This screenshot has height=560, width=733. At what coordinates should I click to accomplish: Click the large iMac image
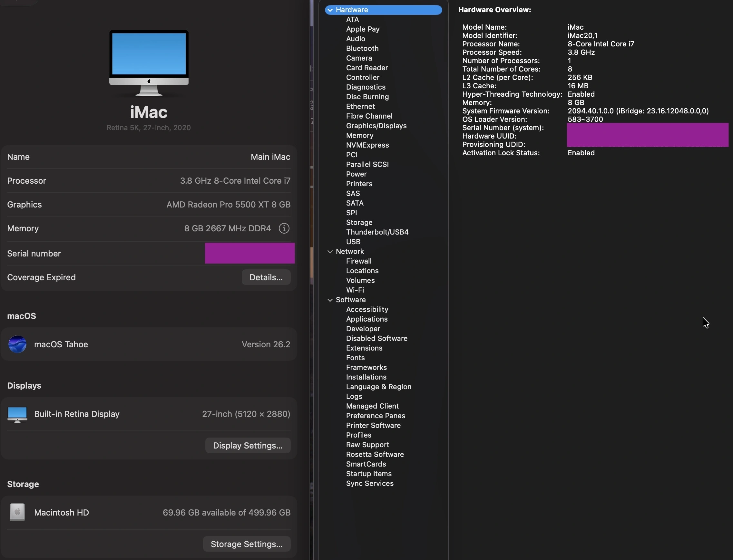149,63
